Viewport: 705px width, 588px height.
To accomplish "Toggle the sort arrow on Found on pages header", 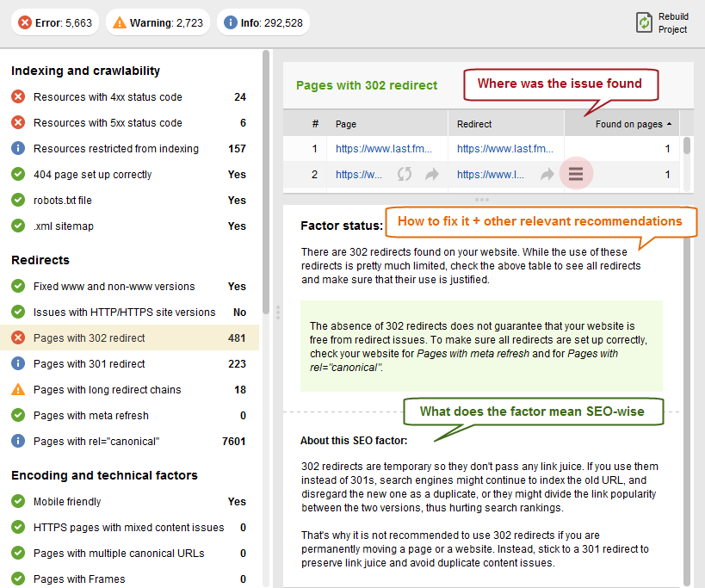I will [x=670, y=124].
